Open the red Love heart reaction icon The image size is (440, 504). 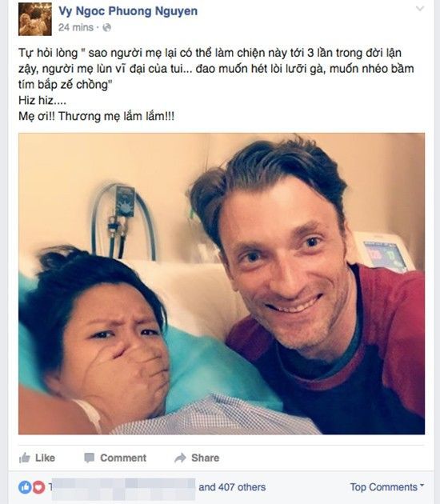coord(38,487)
